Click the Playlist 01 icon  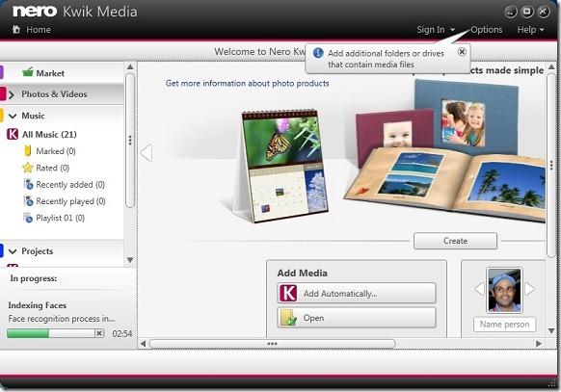click(28, 218)
